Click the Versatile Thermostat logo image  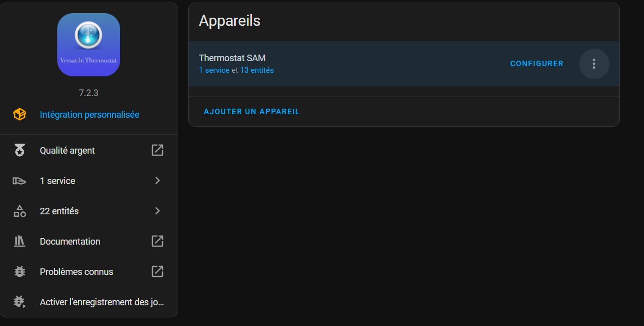(88, 44)
